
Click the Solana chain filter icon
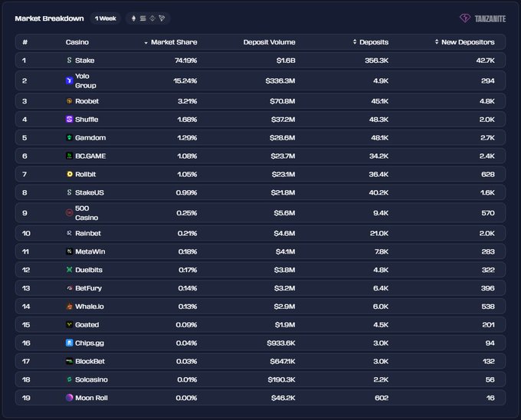coord(143,18)
